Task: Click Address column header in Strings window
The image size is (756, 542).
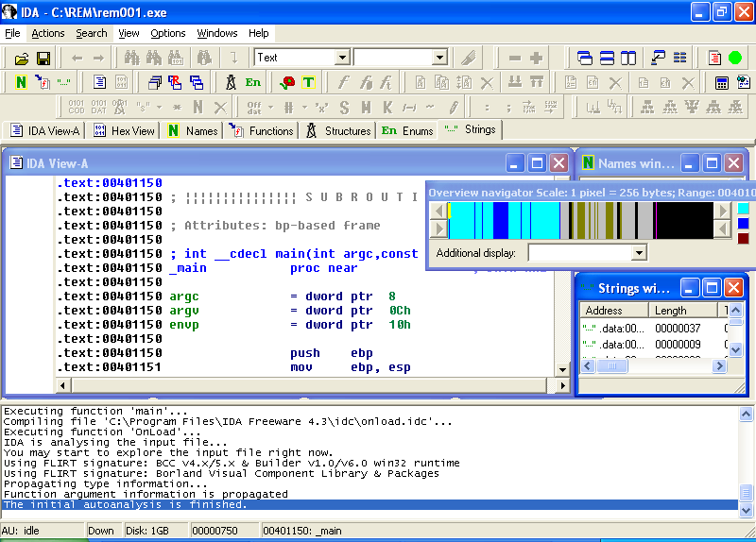Action: point(613,311)
